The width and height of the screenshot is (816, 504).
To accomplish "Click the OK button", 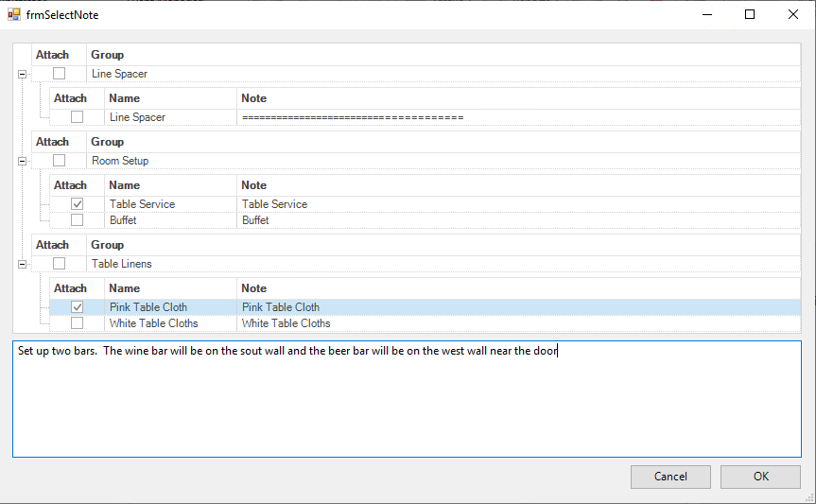I will (760, 477).
